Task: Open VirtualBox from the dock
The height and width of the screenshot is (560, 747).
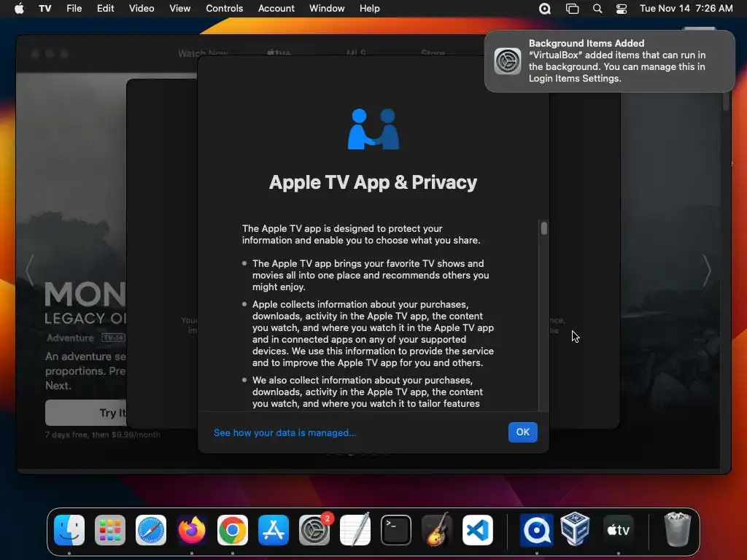Action: (x=576, y=529)
